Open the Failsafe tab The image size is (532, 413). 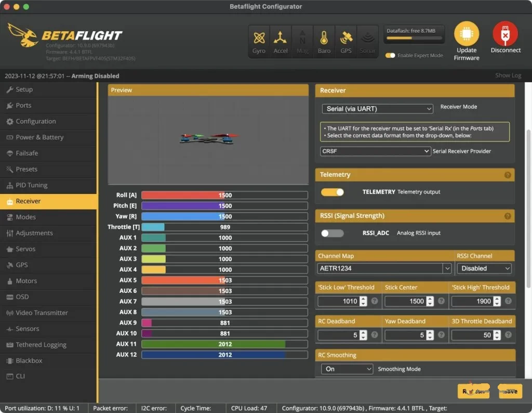pos(48,153)
